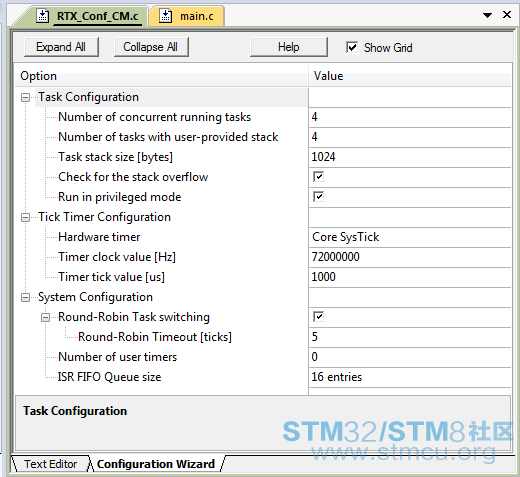520x477 pixels.
Task: Collapse the Tick Timer Configuration section
Action: point(25,217)
